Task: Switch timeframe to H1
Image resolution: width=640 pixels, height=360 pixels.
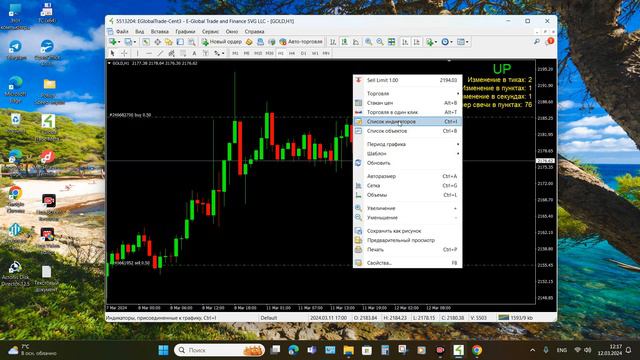Action: click(281, 53)
